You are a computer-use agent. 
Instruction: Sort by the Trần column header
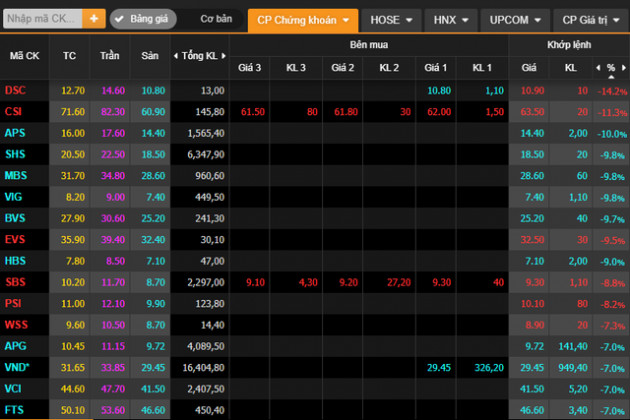pyautogui.click(x=110, y=56)
